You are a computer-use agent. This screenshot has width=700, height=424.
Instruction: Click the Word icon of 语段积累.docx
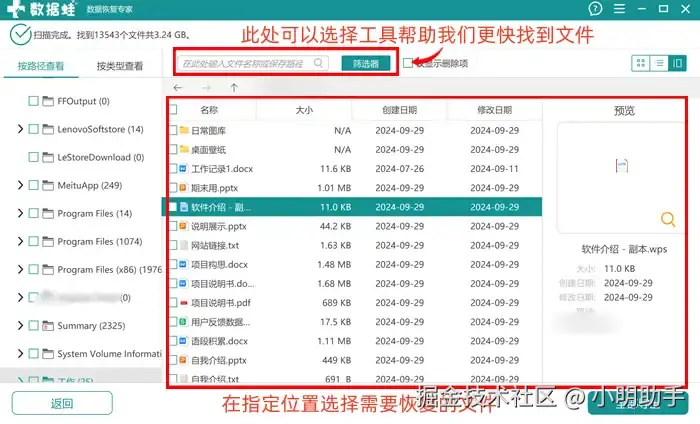pos(183,341)
